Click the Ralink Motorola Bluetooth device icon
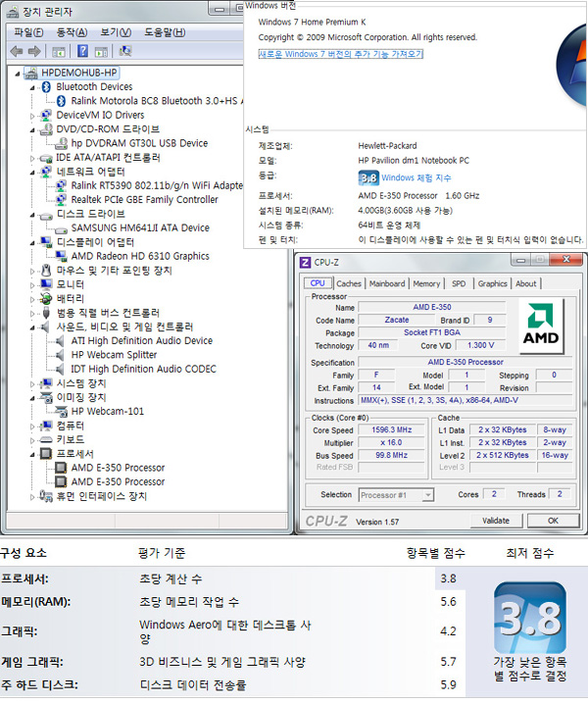 click(61, 101)
